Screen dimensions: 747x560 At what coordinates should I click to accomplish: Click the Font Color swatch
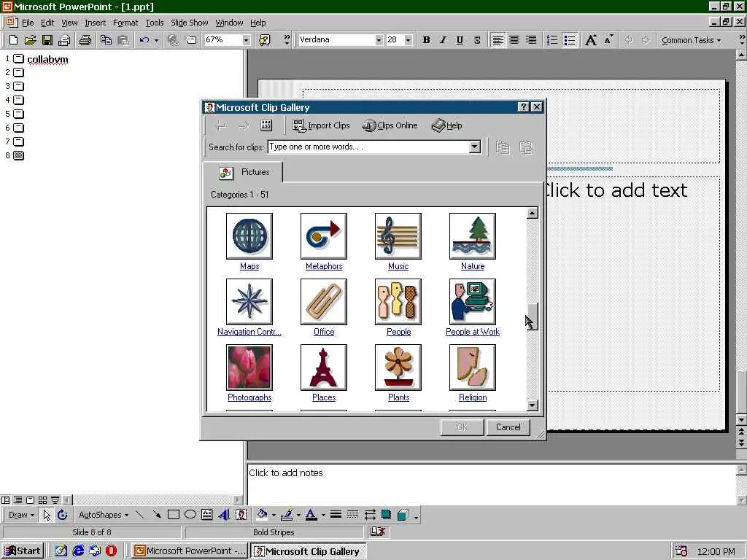click(311, 515)
